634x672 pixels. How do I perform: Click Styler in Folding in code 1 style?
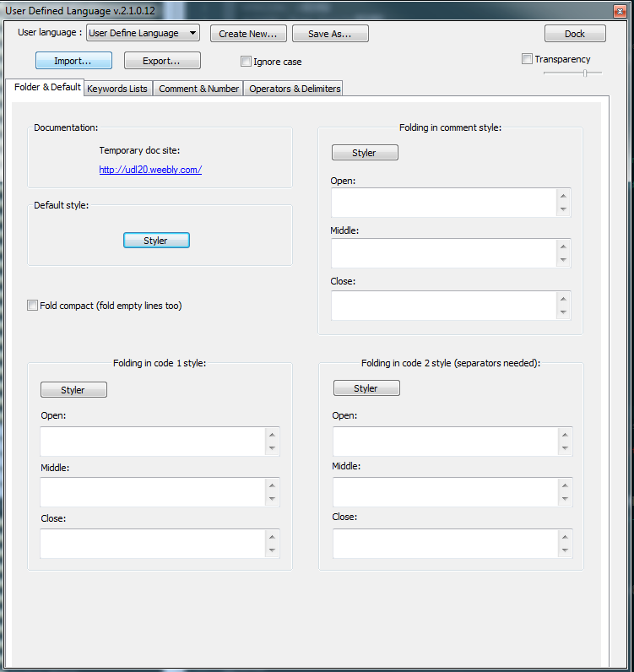pyautogui.click(x=73, y=389)
